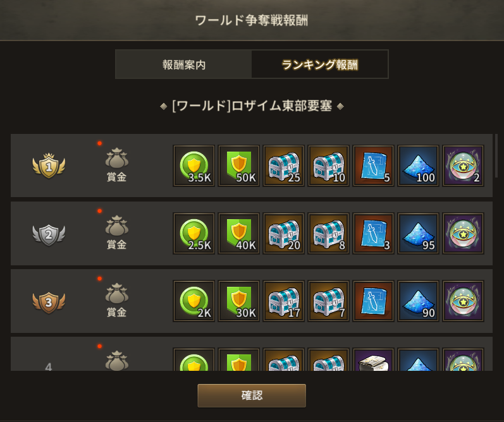Tap the 2.5K green shield coin reward
The image size is (504, 422).
194,234
